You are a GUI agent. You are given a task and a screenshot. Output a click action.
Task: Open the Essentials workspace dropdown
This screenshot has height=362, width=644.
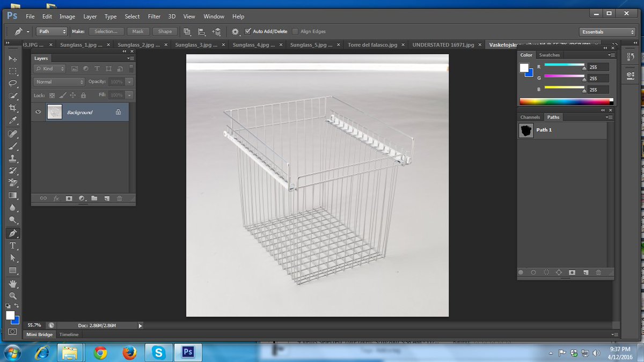[x=608, y=32]
